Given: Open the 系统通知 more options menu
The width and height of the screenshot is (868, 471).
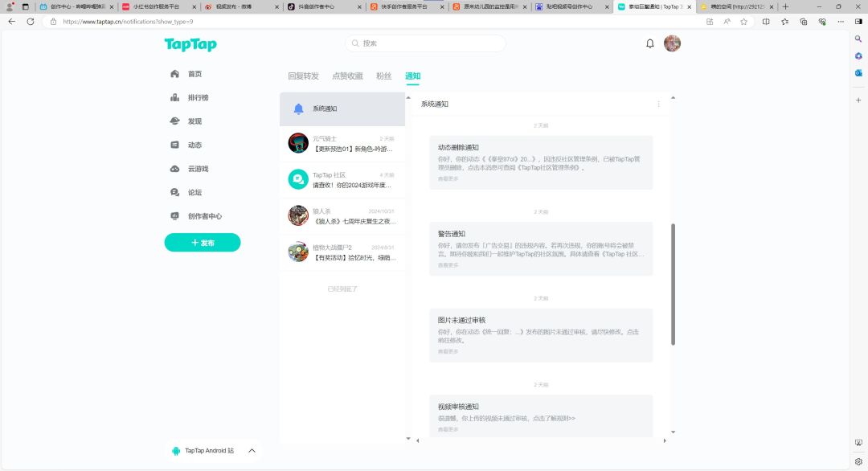Looking at the screenshot, I should pos(659,104).
